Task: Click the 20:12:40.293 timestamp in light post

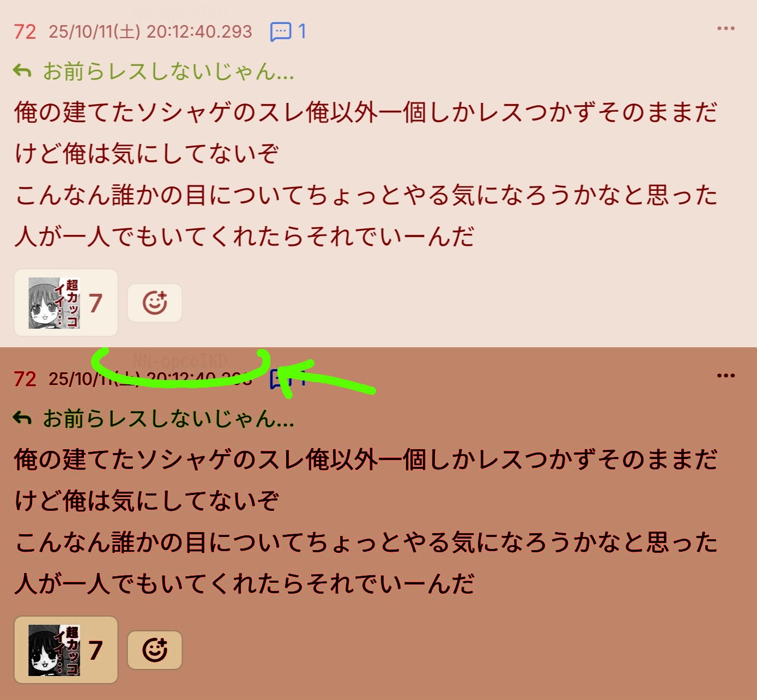Action: (x=199, y=32)
